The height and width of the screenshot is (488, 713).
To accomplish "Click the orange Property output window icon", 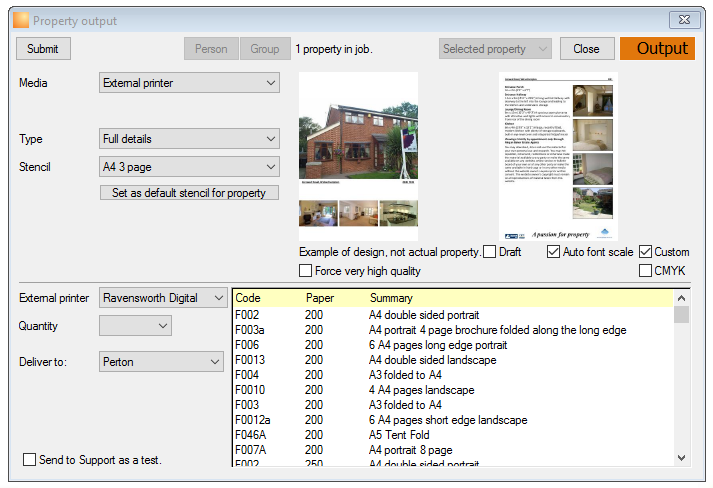I will (21, 20).
